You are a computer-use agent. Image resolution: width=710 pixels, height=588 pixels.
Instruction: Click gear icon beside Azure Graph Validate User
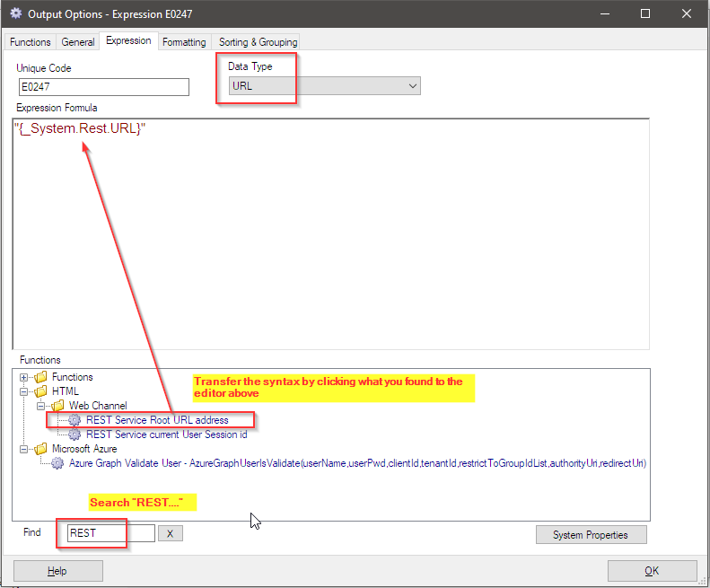[57, 463]
